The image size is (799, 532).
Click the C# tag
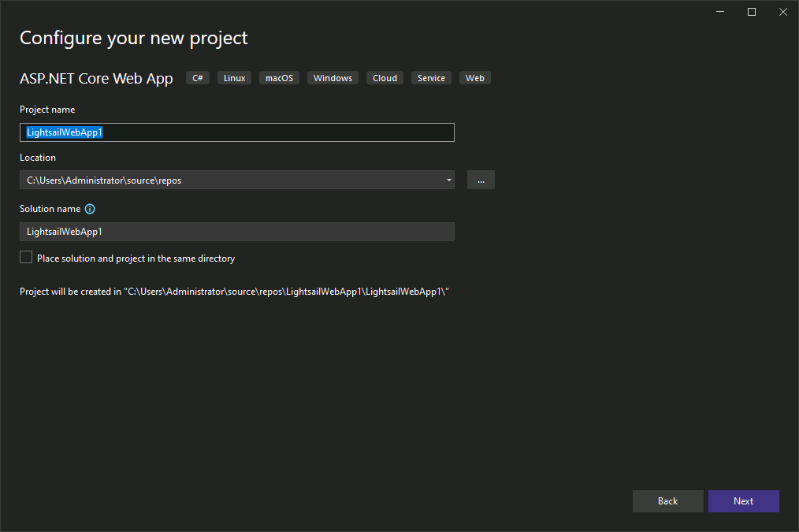click(x=198, y=78)
